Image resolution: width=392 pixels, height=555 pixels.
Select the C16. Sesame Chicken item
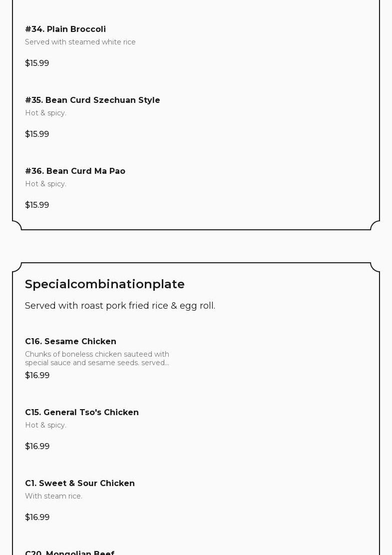[70, 341]
